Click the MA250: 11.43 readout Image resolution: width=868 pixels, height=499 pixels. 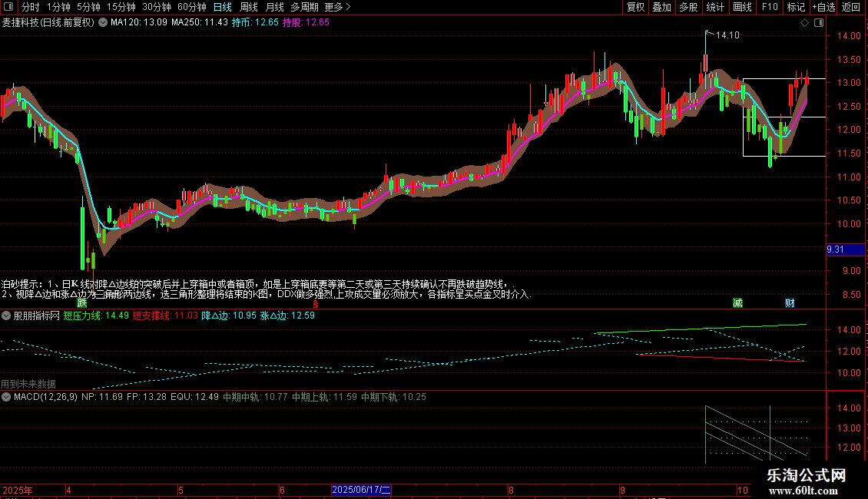pyautogui.click(x=199, y=23)
